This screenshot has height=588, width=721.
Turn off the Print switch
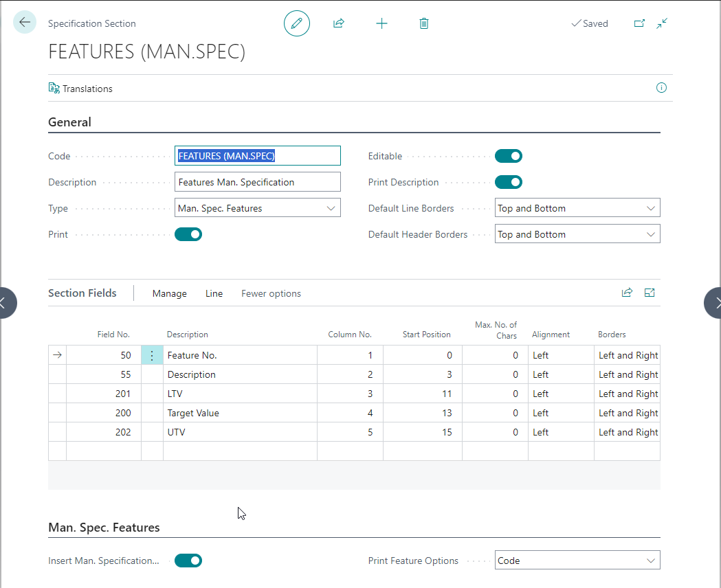pyautogui.click(x=188, y=234)
